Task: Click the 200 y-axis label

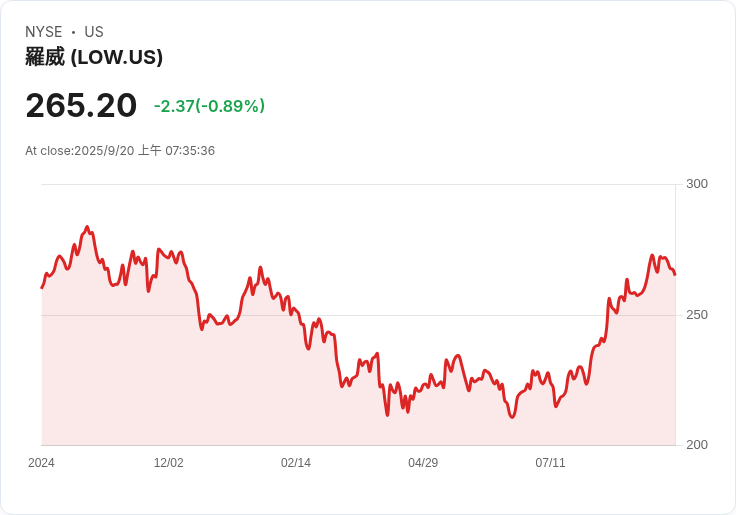Action: (x=696, y=445)
